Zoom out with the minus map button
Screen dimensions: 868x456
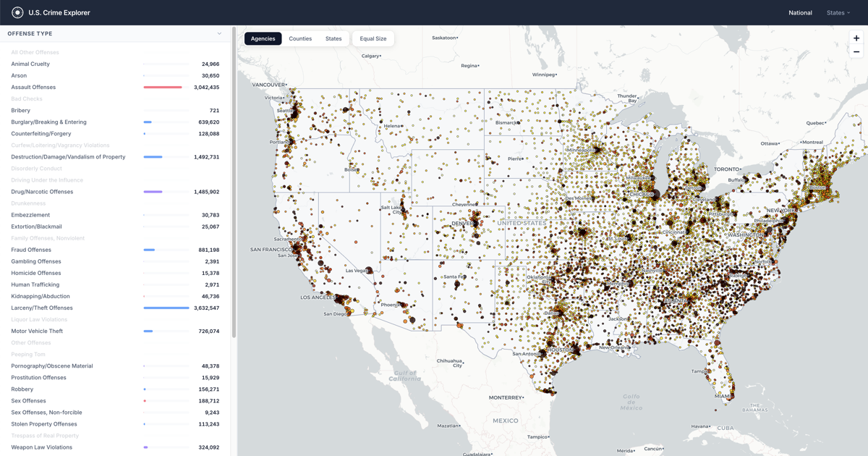[x=856, y=51]
